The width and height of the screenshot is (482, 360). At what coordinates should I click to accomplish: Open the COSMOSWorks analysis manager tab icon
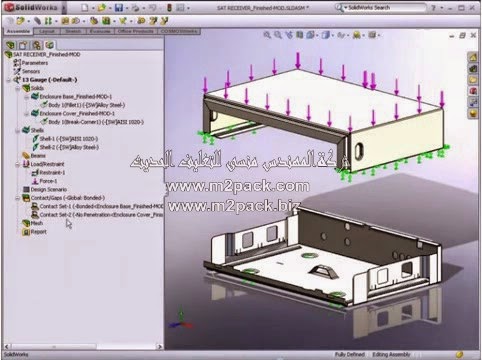coord(50,45)
